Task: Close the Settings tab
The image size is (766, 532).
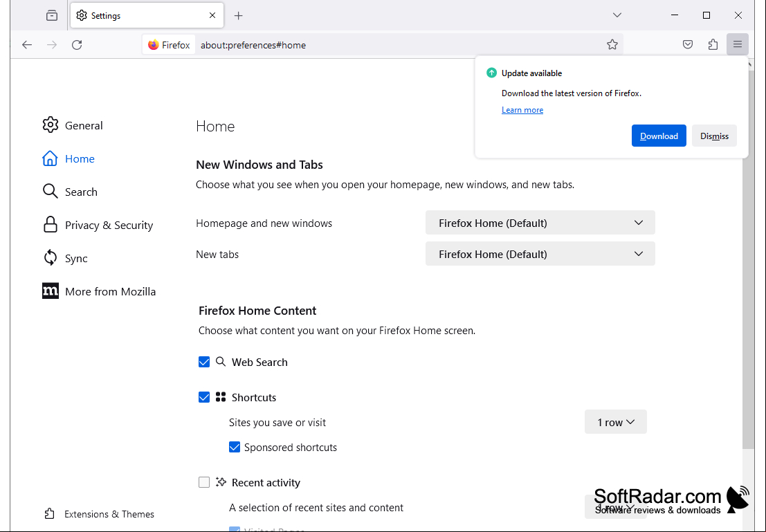Action: pos(212,16)
